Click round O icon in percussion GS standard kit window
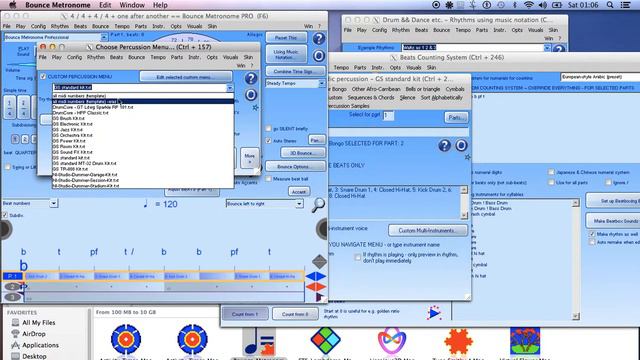The image size is (640, 360). click(461, 145)
